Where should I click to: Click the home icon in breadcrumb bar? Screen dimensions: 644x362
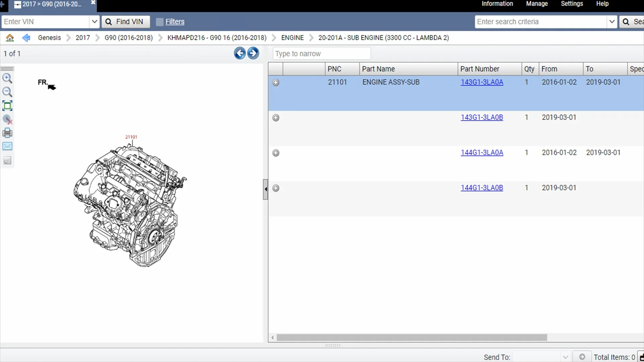point(10,38)
